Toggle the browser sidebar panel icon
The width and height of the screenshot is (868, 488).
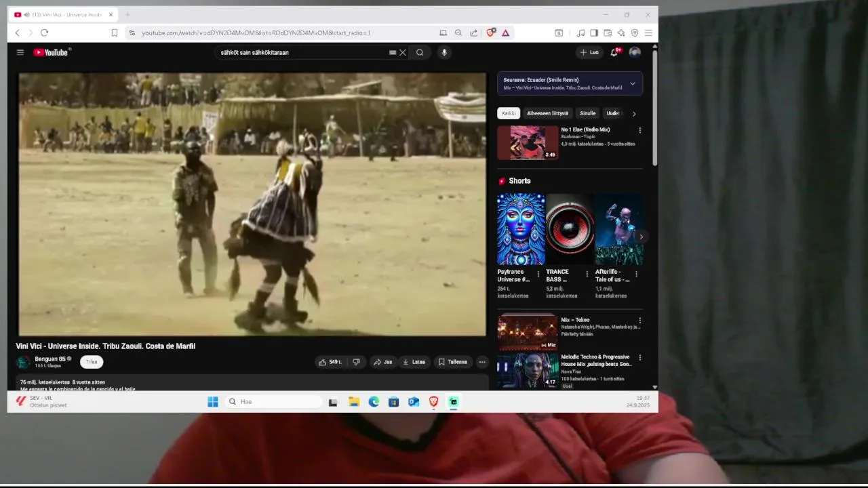594,33
